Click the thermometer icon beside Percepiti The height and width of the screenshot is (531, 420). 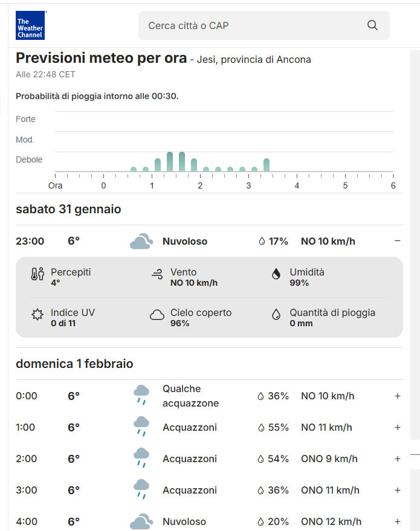pos(37,275)
